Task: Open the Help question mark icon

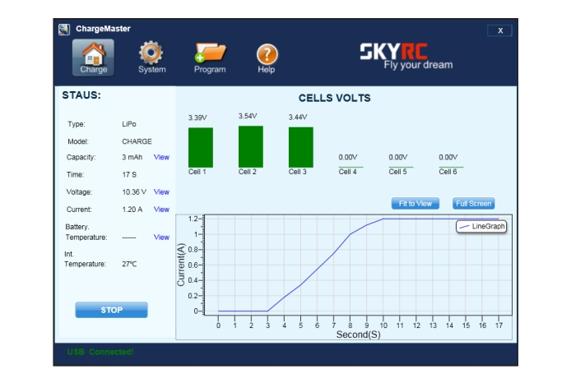Action: [x=267, y=58]
